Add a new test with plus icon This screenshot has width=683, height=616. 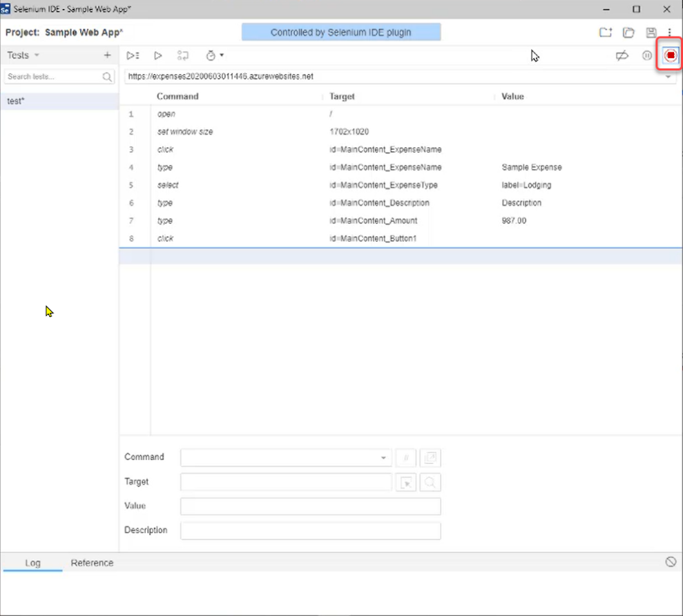point(107,55)
